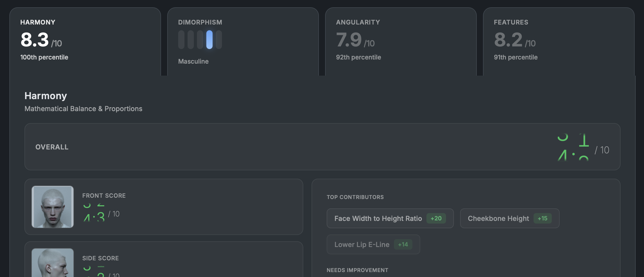This screenshot has height=277, width=644.
Task: Click the Cheekbone Height contributor chip
Action: (x=498, y=219)
